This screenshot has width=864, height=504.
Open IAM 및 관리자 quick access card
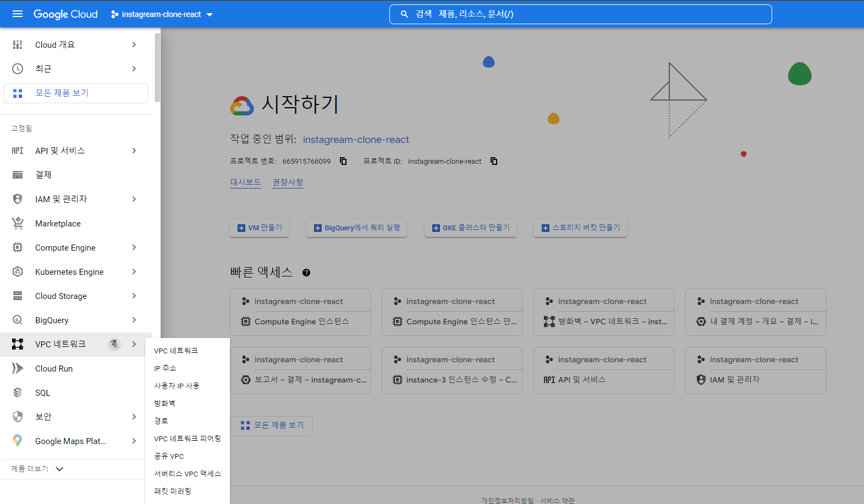(756, 370)
